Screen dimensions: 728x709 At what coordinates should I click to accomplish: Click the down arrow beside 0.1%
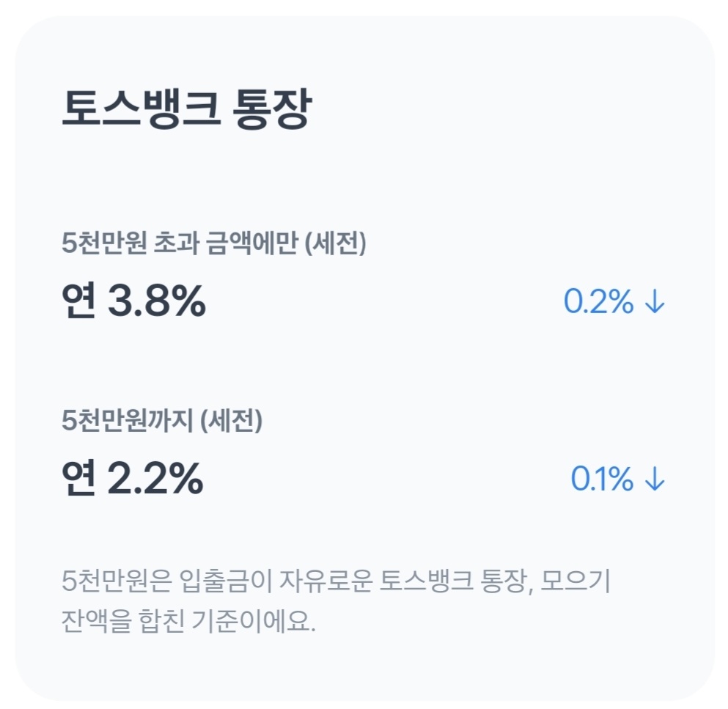click(x=654, y=480)
